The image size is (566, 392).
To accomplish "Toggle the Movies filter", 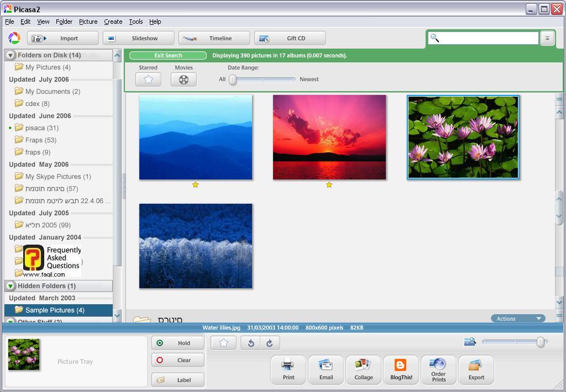I will click(x=184, y=80).
